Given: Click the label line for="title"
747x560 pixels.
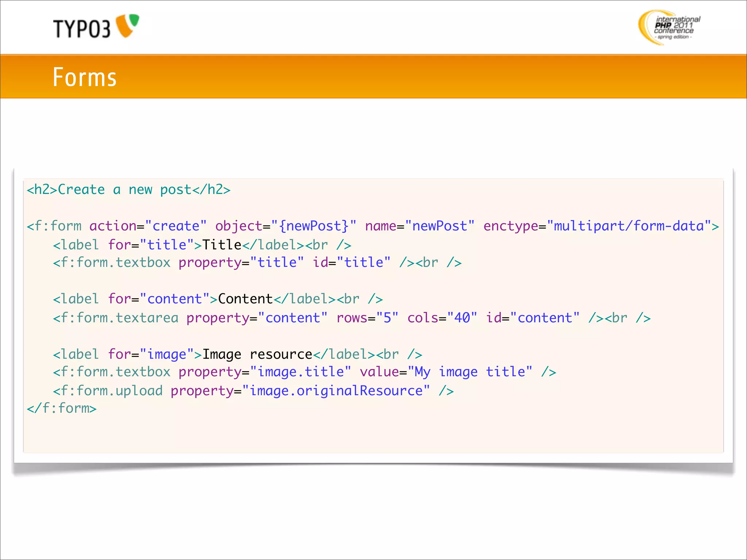Looking at the screenshot, I should pos(202,245).
